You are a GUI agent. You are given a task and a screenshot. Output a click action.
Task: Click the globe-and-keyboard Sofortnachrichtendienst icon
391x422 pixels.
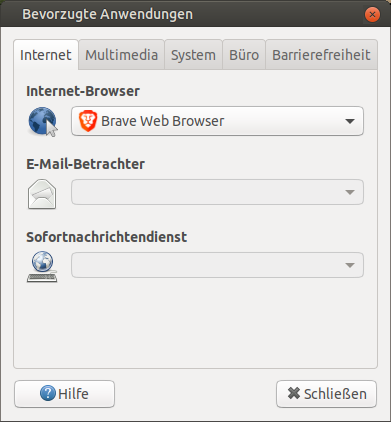(x=42, y=267)
